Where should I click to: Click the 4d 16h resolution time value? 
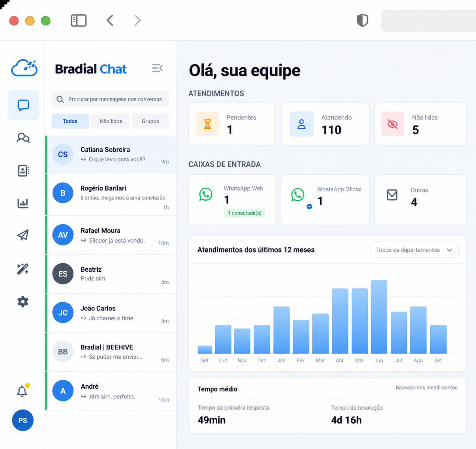(x=346, y=420)
